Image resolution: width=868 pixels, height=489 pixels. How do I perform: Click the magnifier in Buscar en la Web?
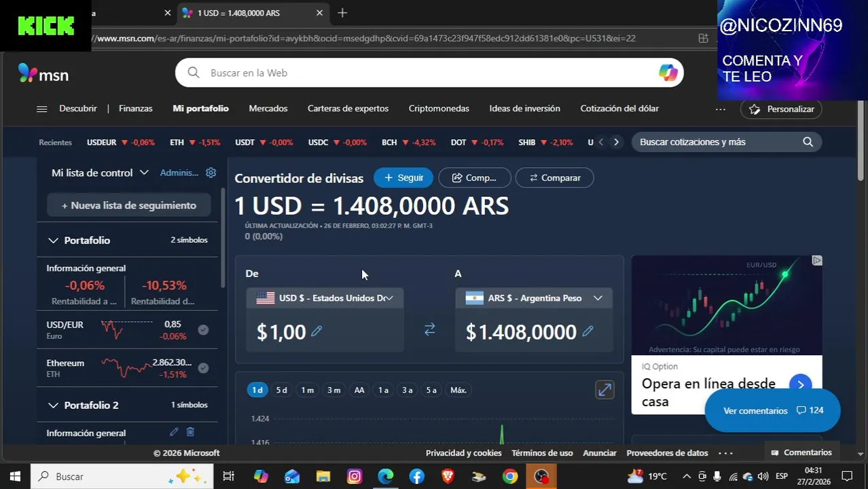click(194, 73)
